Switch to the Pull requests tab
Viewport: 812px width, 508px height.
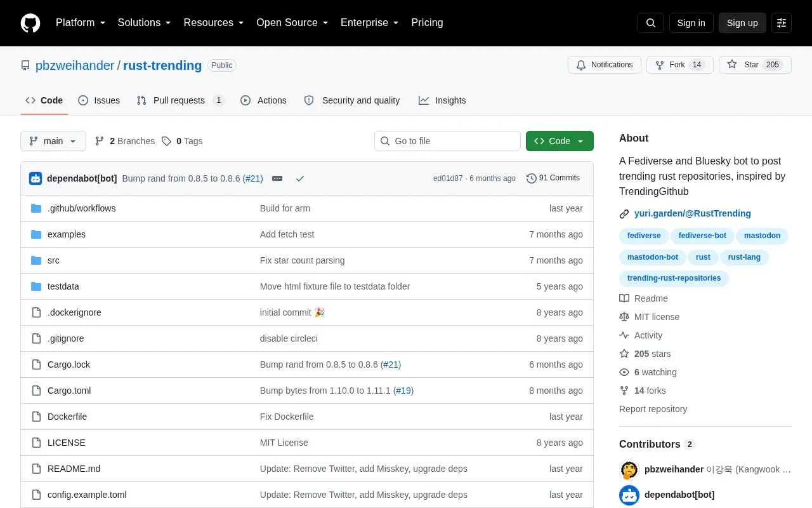pos(180,100)
